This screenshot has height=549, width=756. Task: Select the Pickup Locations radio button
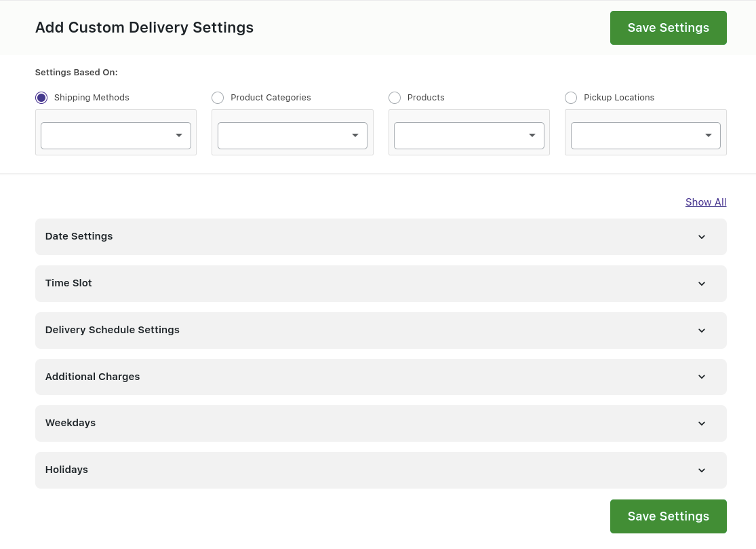571,98
